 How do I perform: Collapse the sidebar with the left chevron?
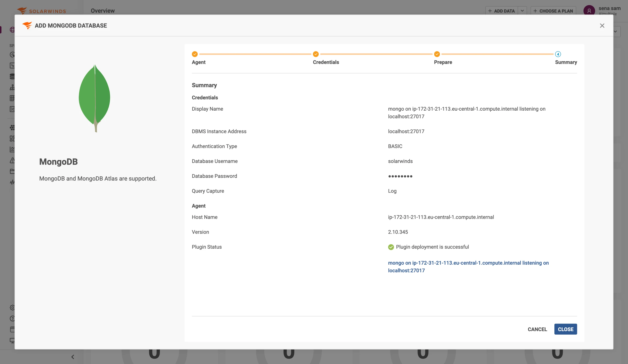(x=73, y=357)
